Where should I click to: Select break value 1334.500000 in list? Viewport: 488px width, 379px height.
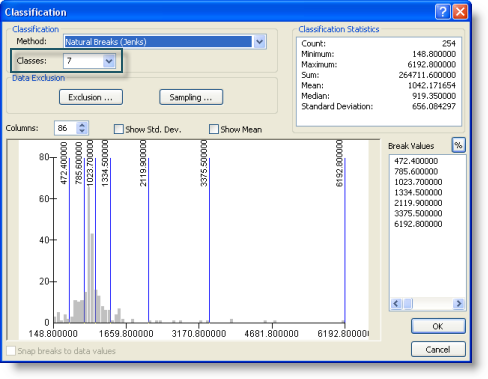pos(418,193)
